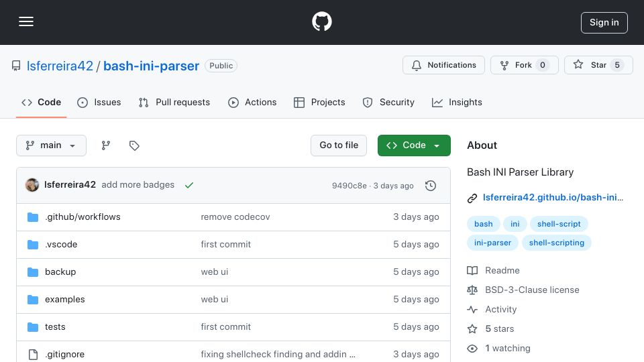Screen dimensions: 644x362
Task: Open 'web ui' commit message on examples row
Action: tap(215, 299)
